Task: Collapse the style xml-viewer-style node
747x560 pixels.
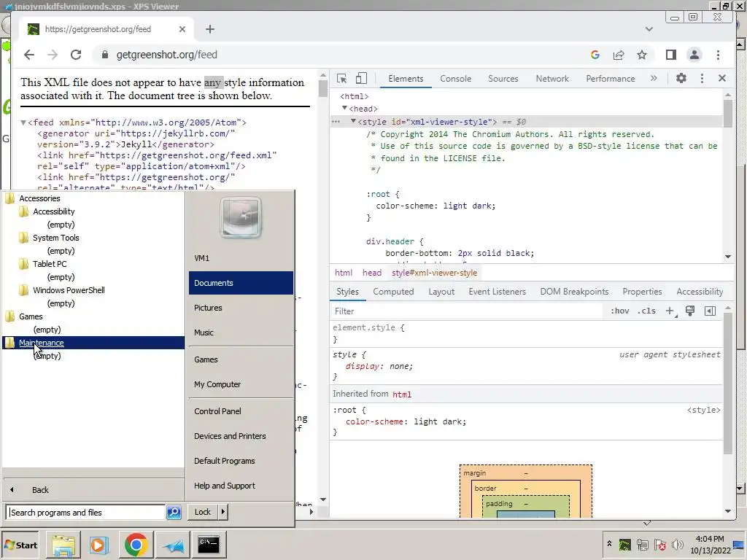Action: (353, 121)
